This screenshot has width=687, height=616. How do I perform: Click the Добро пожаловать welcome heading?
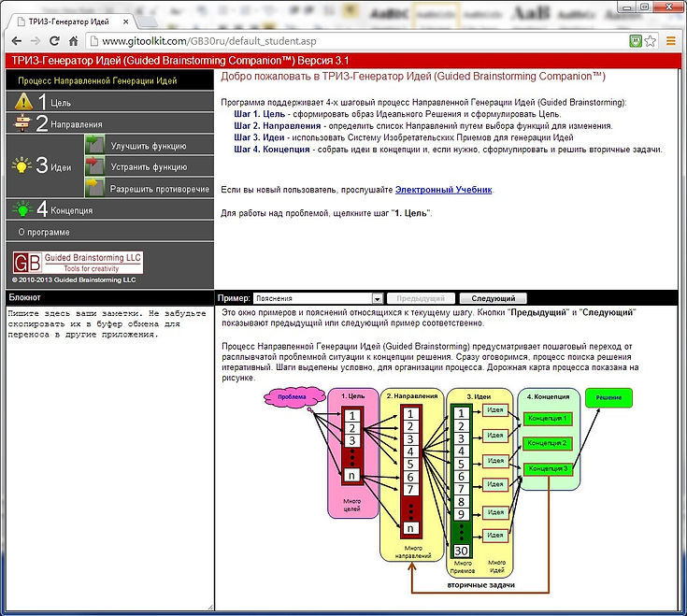click(413, 77)
